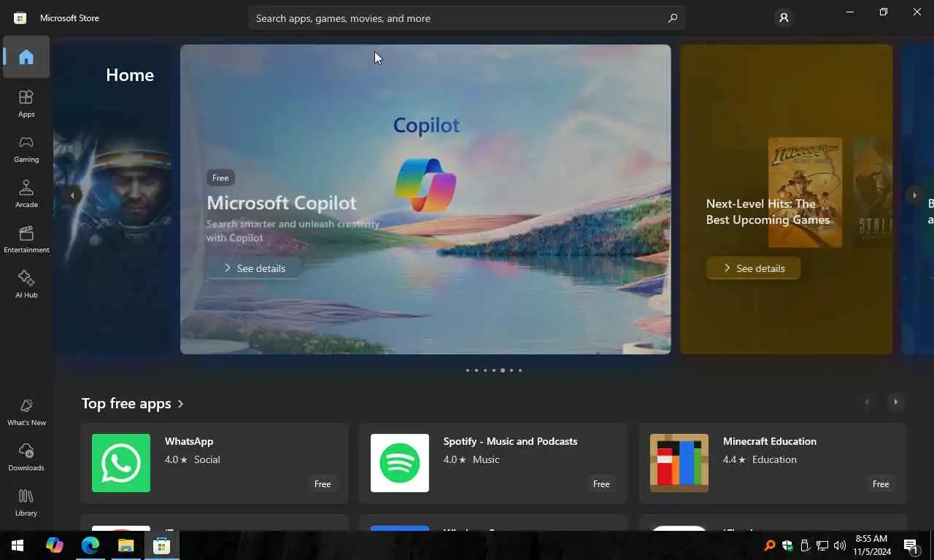Click the Free badge on Copilot banner
This screenshot has height=560, width=934.
coord(220,178)
